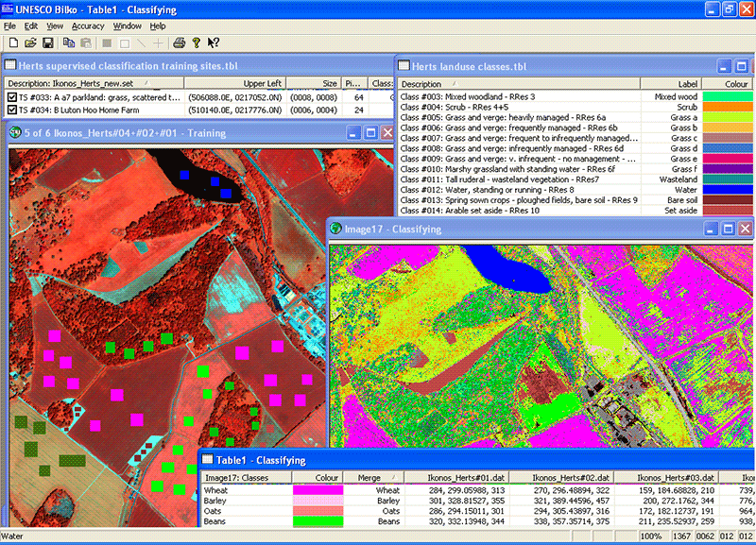Click the Image17: Classes column header
Image resolution: width=756 pixels, height=545 pixels.
tap(247, 478)
